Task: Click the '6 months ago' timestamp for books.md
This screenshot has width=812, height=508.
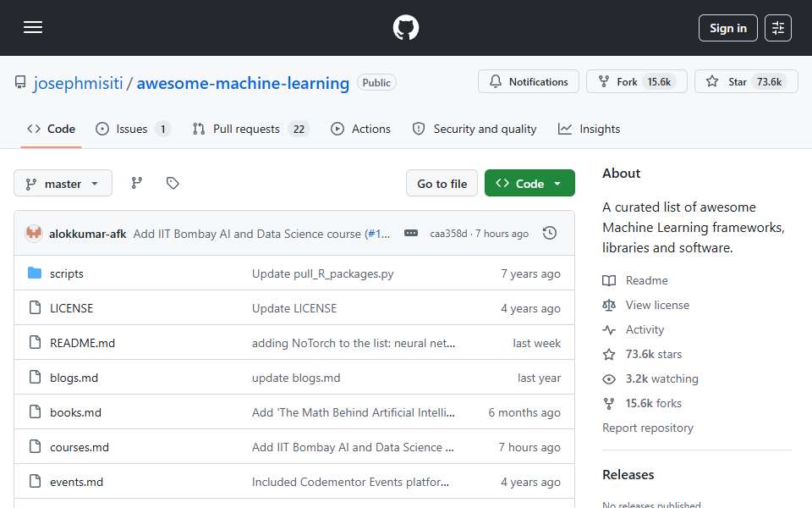Action: [524, 412]
